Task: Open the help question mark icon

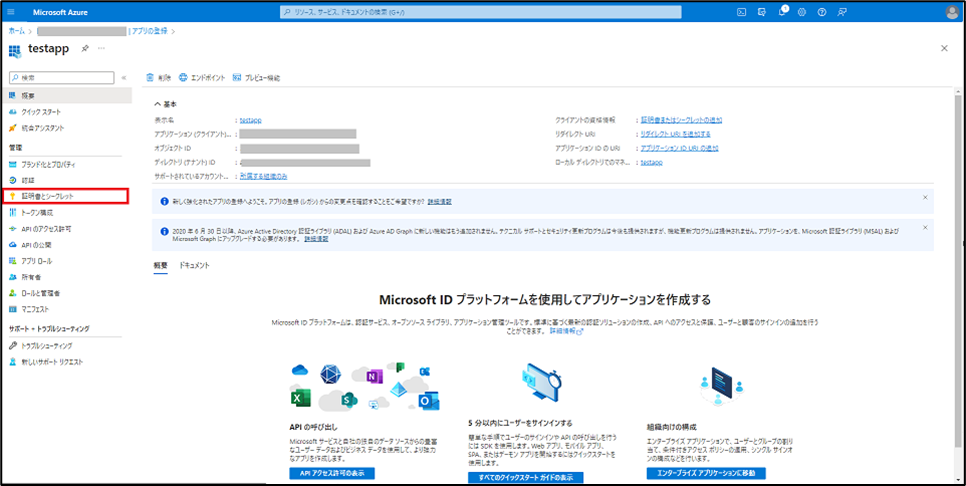Action: [x=821, y=12]
